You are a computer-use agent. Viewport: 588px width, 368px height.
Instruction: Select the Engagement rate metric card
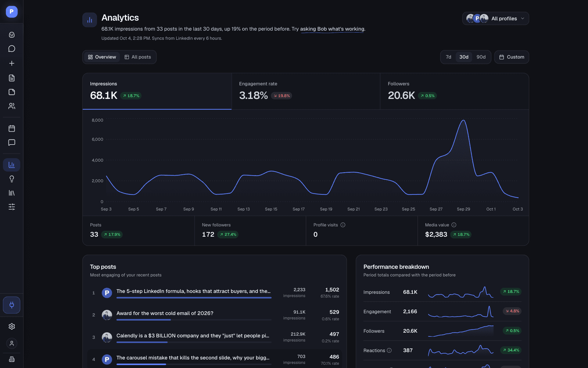click(x=306, y=91)
